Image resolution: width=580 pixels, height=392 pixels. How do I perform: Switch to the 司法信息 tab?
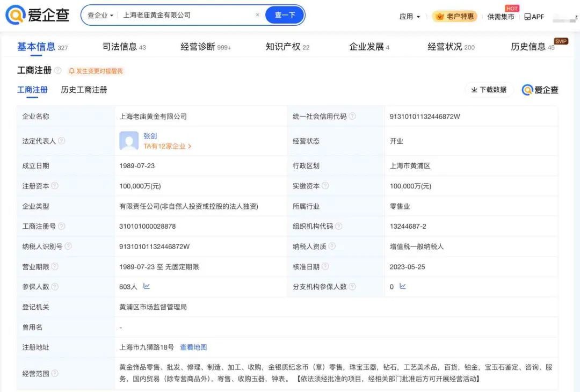pyautogui.click(x=124, y=47)
